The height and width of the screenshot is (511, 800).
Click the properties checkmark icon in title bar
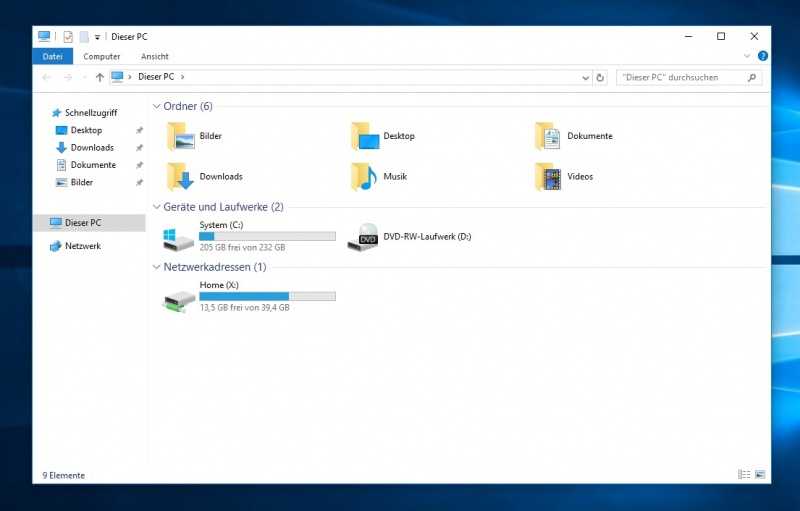(68, 37)
